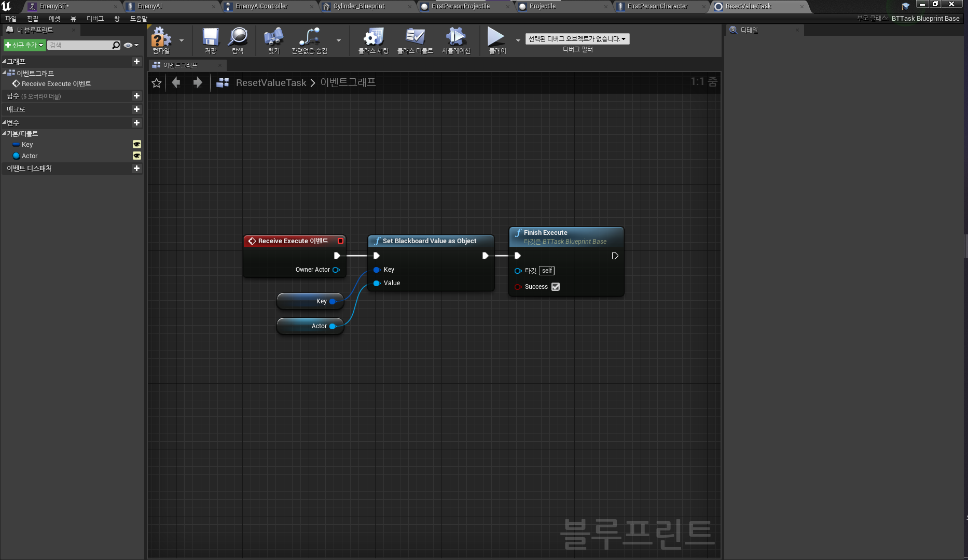Add a new graph with plus icon
The width and height of the screenshot is (968, 560).
click(136, 61)
